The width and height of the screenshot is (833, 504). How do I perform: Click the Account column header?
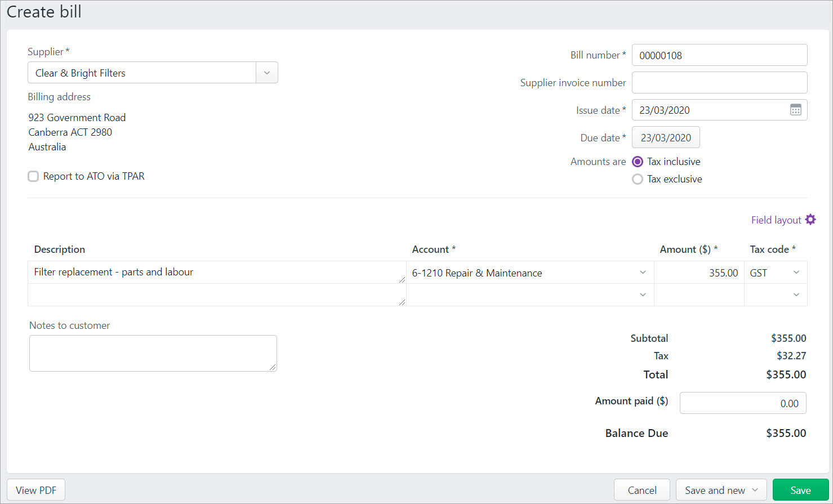click(434, 249)
